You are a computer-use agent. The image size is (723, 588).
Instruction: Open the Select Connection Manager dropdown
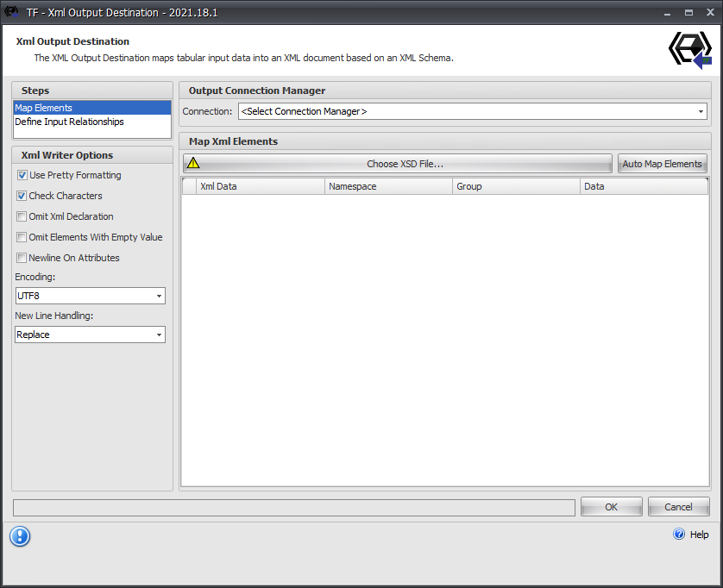pos(700,111)
